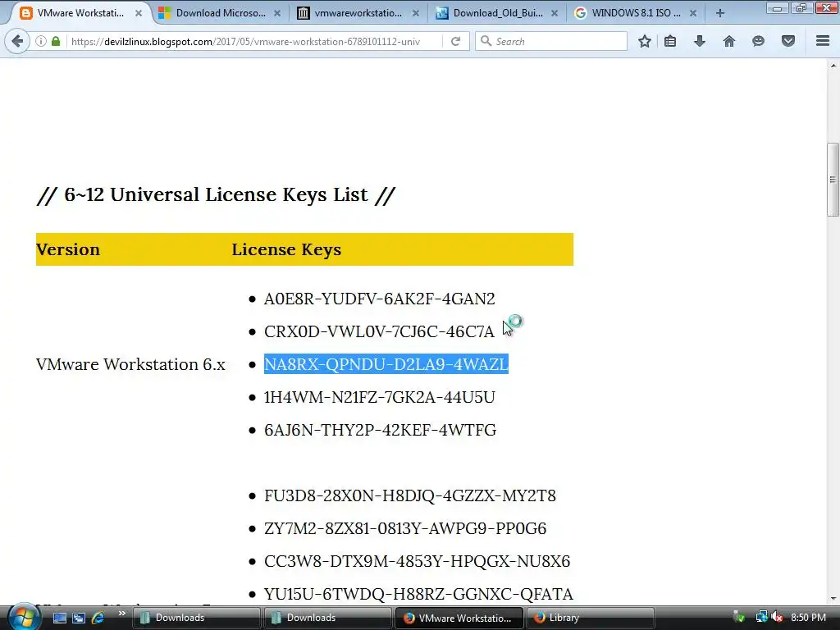
Task: Reload the page with the refresh icon
Action: pyautogui.click(x=455, y=41)
